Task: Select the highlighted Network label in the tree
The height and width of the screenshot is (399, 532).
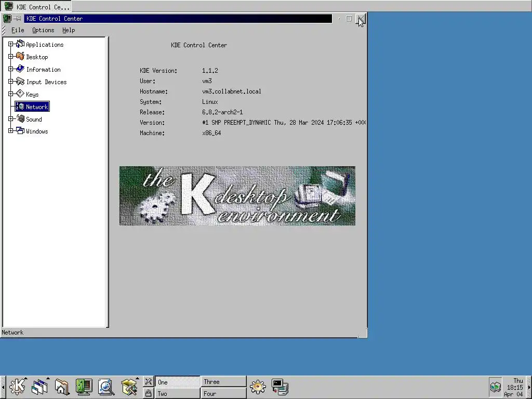Action: point(37,107)
